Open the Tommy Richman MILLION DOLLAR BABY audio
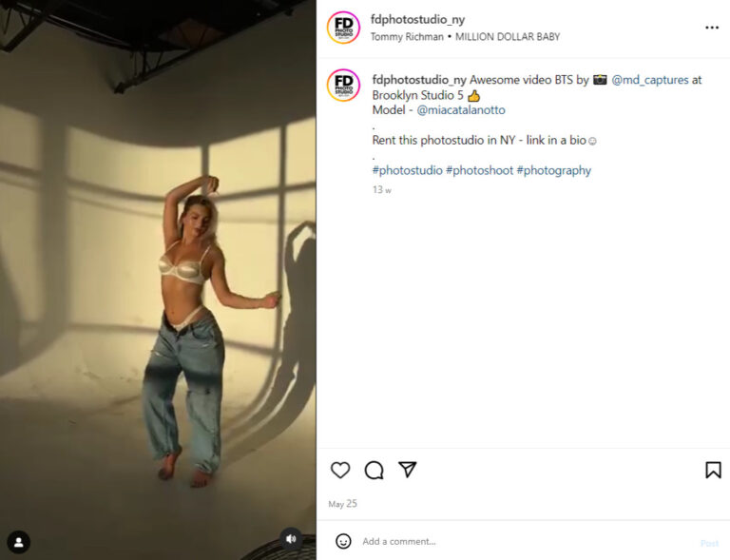 coord(465,37)
